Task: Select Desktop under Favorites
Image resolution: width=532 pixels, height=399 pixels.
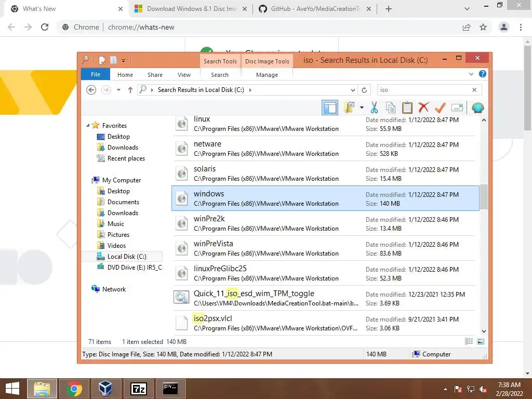Action: [118, 137]
